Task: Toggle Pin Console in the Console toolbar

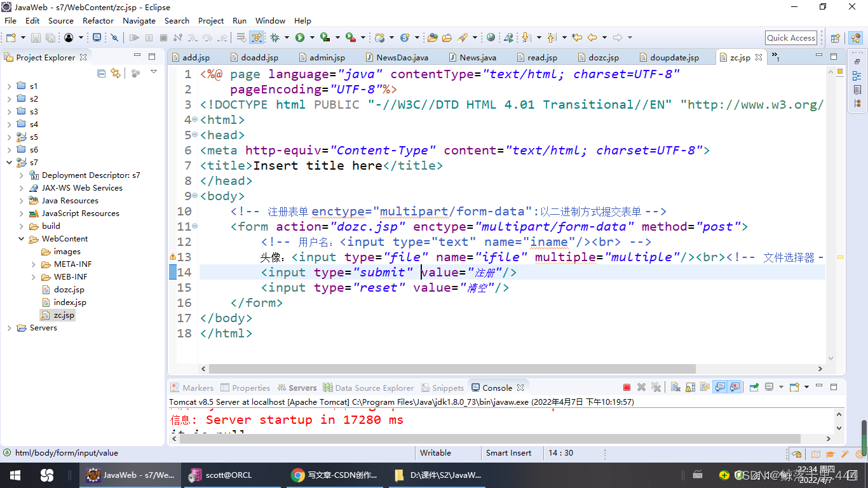Action: point(753,387)
